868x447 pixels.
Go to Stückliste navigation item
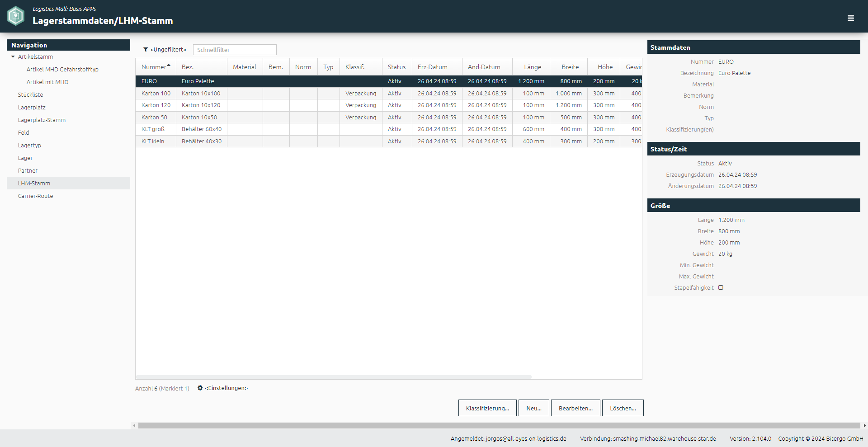(x=31, y=95)
